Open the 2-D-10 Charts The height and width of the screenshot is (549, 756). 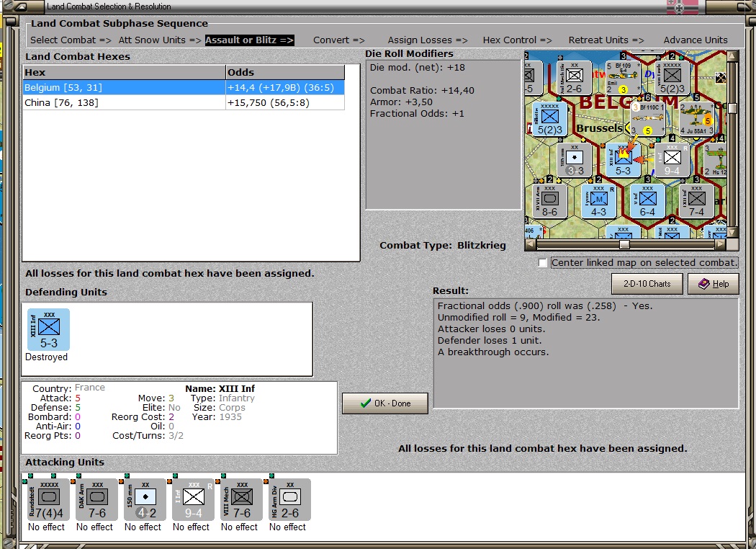click(647, 284)
